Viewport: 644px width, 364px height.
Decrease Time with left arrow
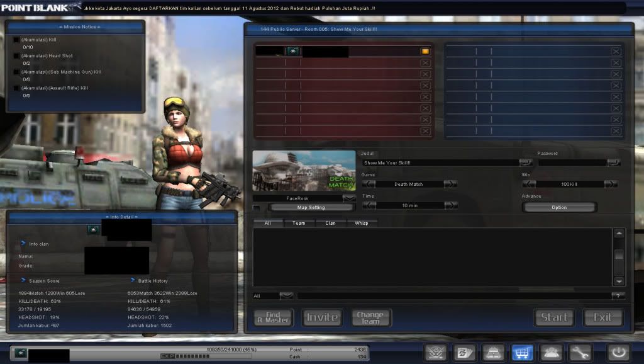tap(369, 205)
